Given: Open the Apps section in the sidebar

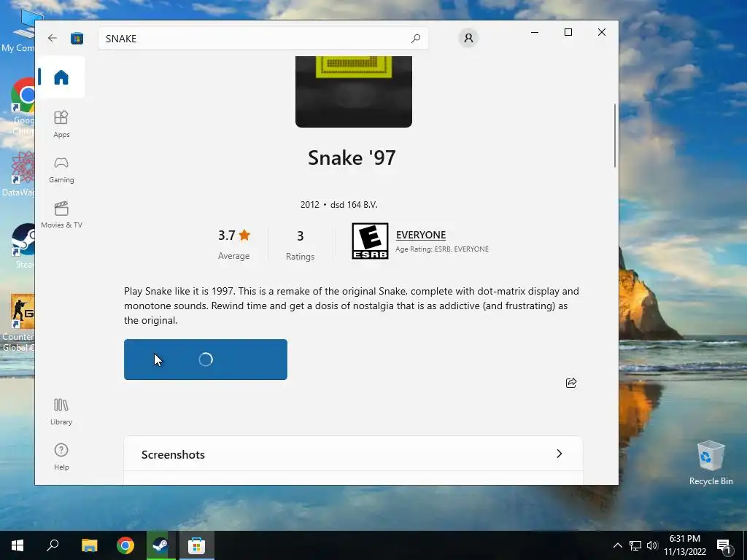Looking at the screenshot, I should pos(61,124).
